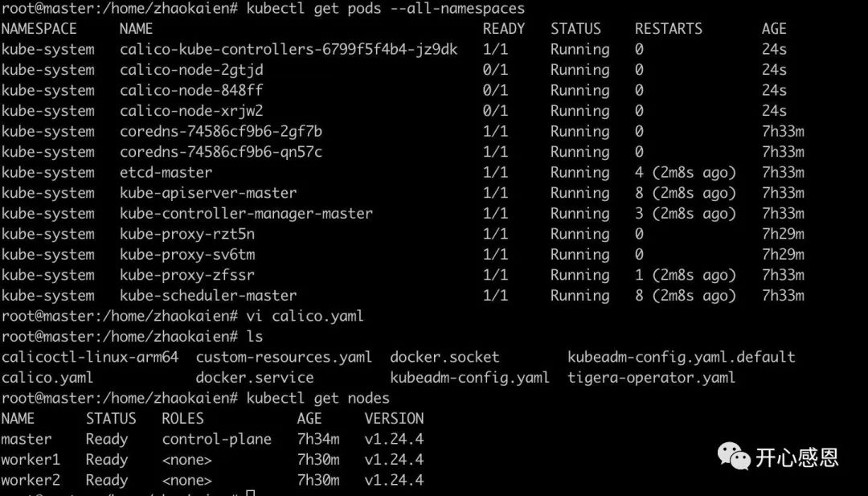This screenshot has height=496, width=868.
Task: Click kubeadm-config.yaml.default in the file listing
Action: coord(682,357)
